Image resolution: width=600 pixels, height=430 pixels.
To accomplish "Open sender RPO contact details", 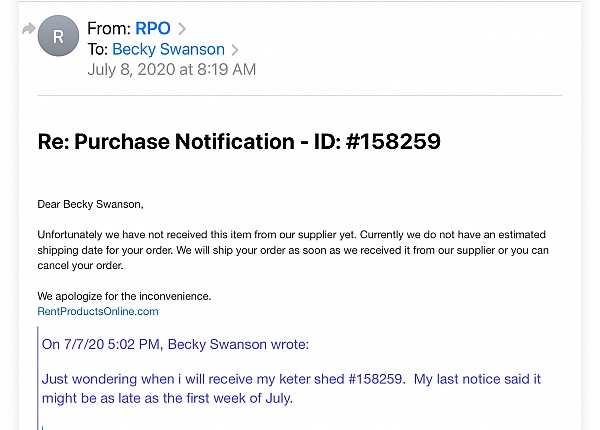I will click(153, 28).
